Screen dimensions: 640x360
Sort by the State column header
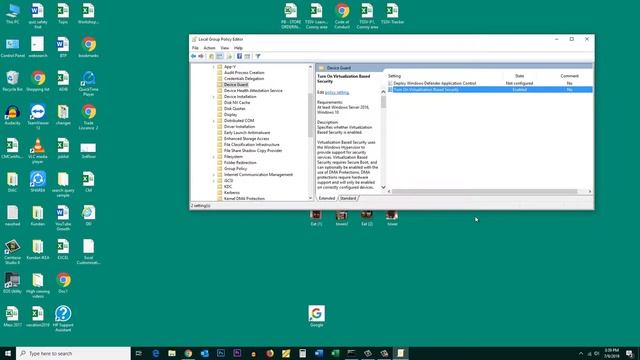click(x=520, y=76)
